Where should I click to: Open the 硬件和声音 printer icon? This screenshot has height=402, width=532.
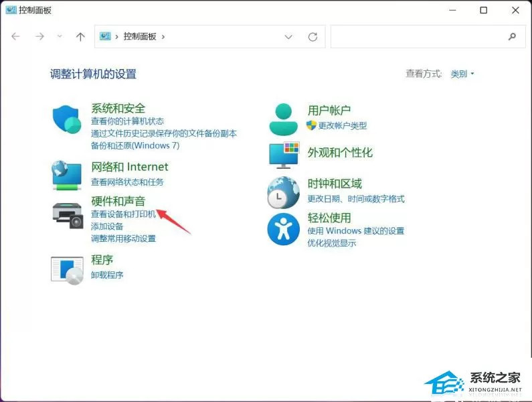coord(68,216)
